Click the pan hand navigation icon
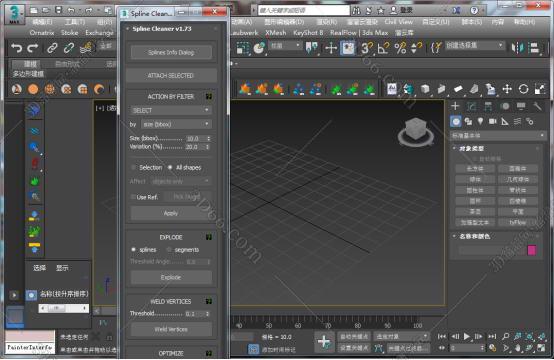The image size is (554, 360). point(518,348)
